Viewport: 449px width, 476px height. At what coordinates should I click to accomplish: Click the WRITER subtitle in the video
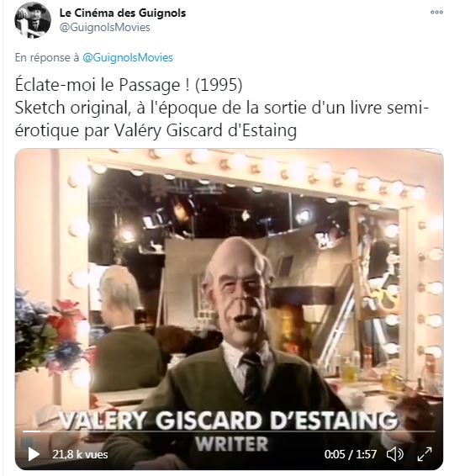click(x=231, y=444)
